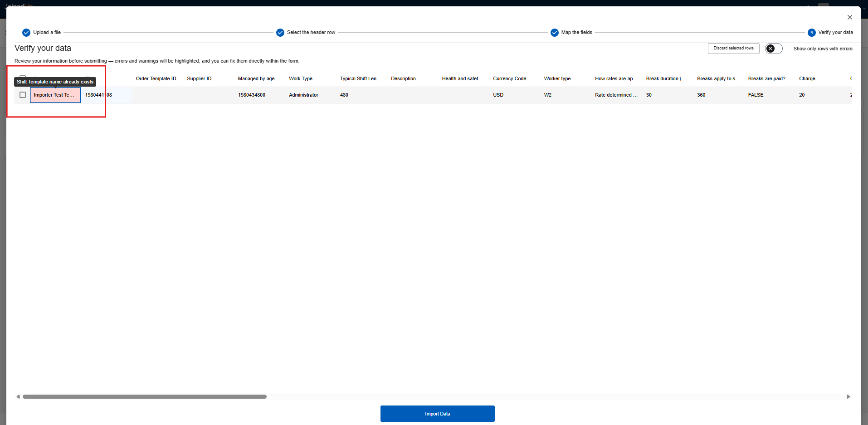Click the horizontal scrollbar thumb
Image resolution: width=868 pixels, height=425 pixels.
[144, 396]
